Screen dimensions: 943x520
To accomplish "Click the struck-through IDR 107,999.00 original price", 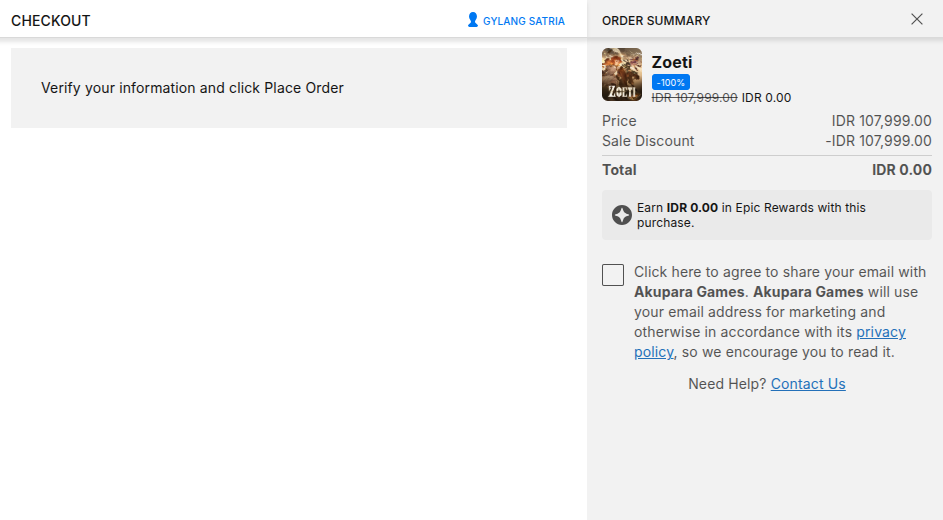I will coord(694,98).
